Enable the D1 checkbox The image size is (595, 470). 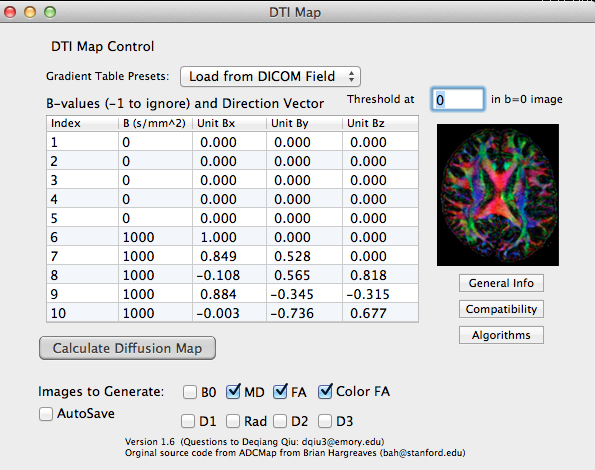coord(188,421)
